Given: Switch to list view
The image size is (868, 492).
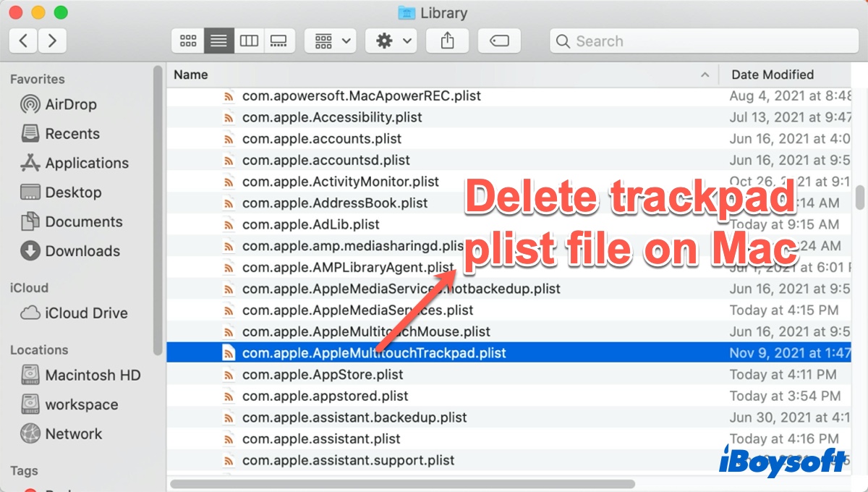Looking at the screenshot, I should pyautogui.click(x=218, y=41).
